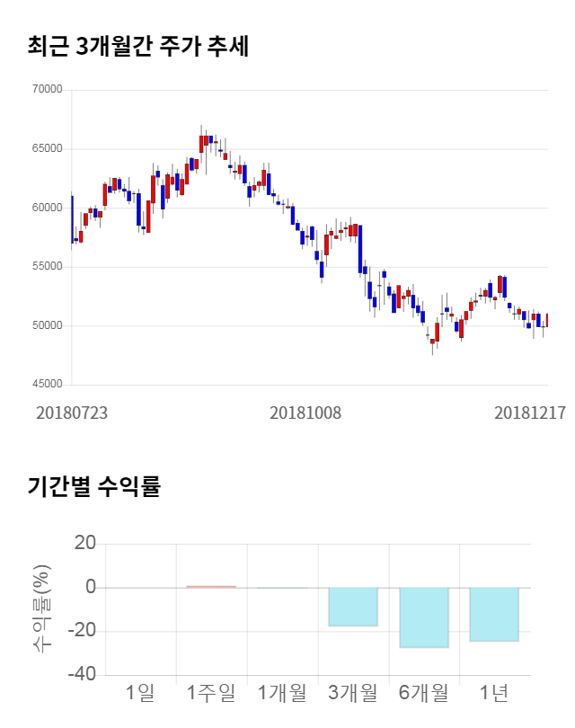Viewport: 575px width, 728px height.
Task: Click the 1주일 x-axis label
Action: 211,693
